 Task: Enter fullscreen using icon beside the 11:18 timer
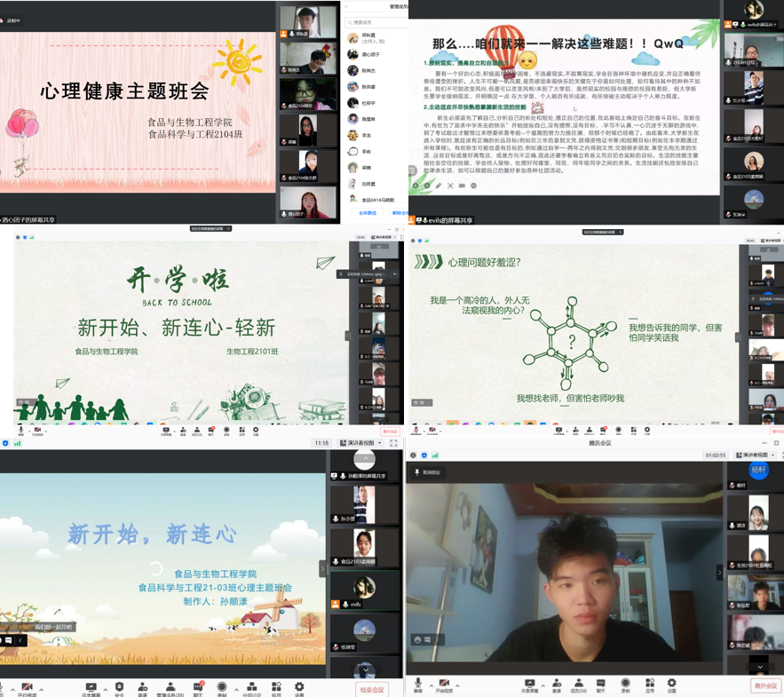[x=393, y=442]
